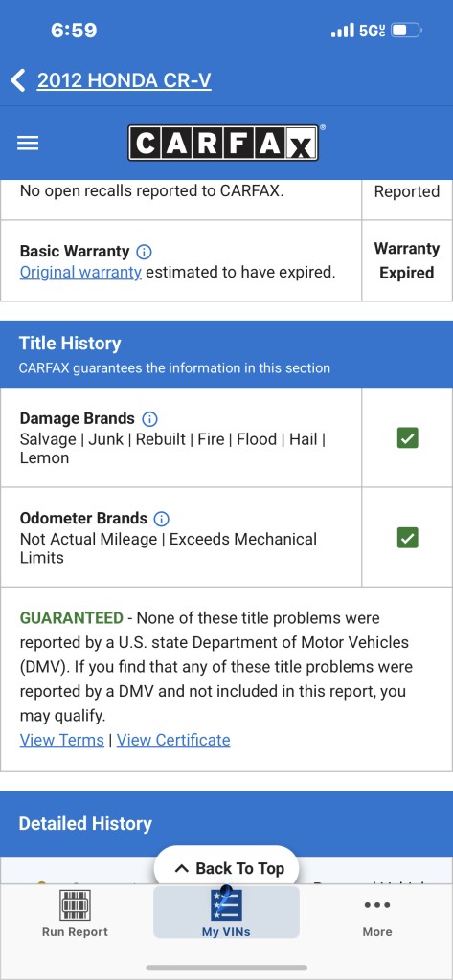The height and width of the screenshot is (980, 453).
Task: Open the hamburger menu icon
Action: 28,144
